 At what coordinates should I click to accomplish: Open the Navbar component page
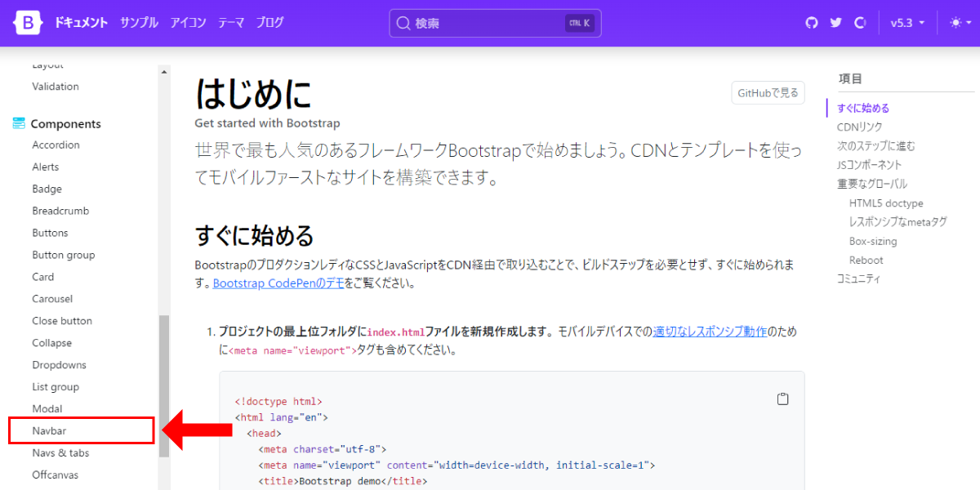(x=49, y=430)
